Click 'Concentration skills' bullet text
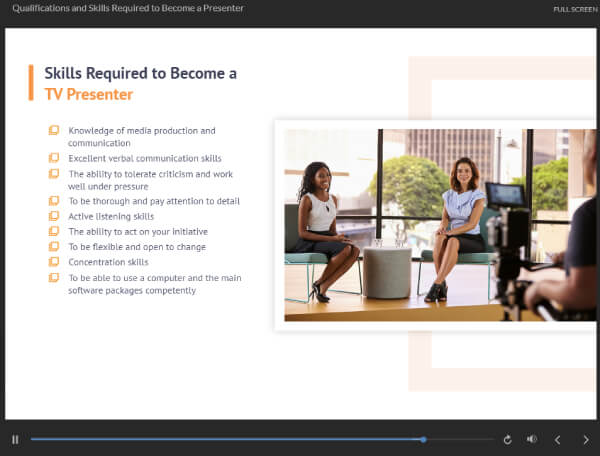This screenshot has height=456, width=600. (108, 262)
